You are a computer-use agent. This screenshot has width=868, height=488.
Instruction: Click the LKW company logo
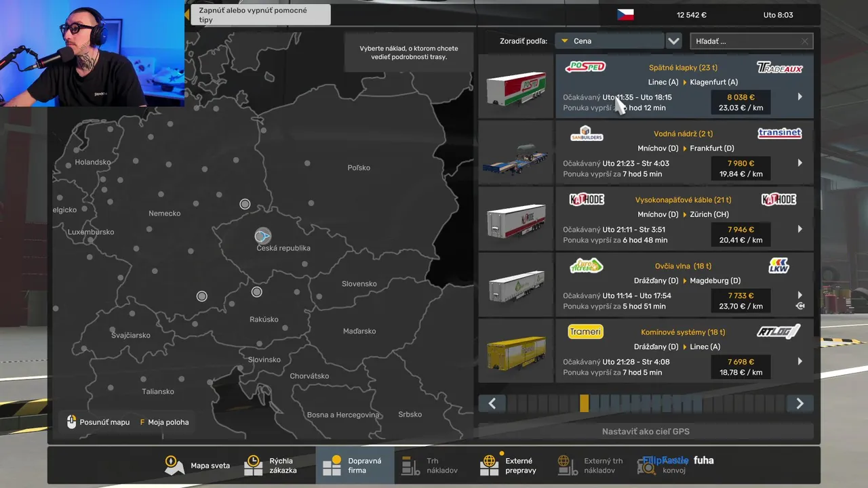pyautogui.click(x=779, y=266)
